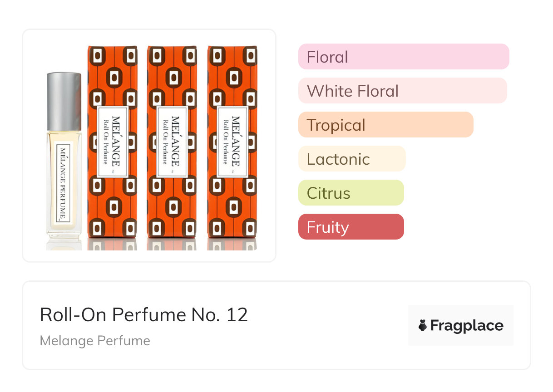
Task: Click the Fragplace wordmark text
Action: 466,325
